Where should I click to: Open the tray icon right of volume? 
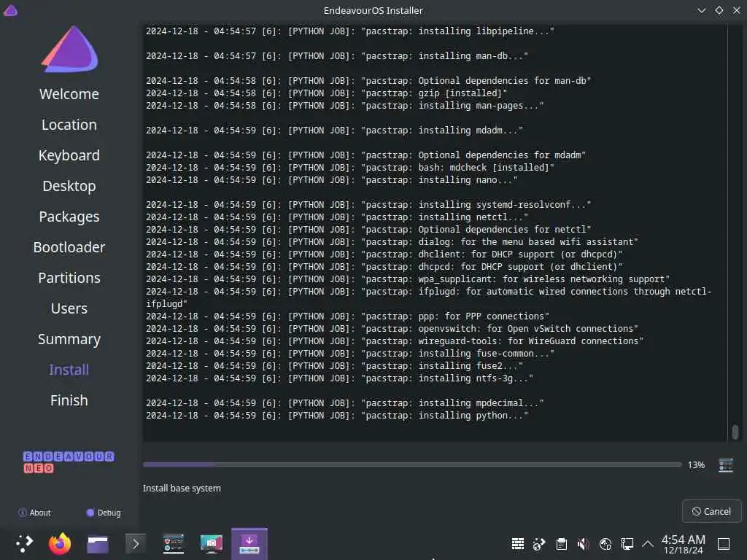click(605, 543)
